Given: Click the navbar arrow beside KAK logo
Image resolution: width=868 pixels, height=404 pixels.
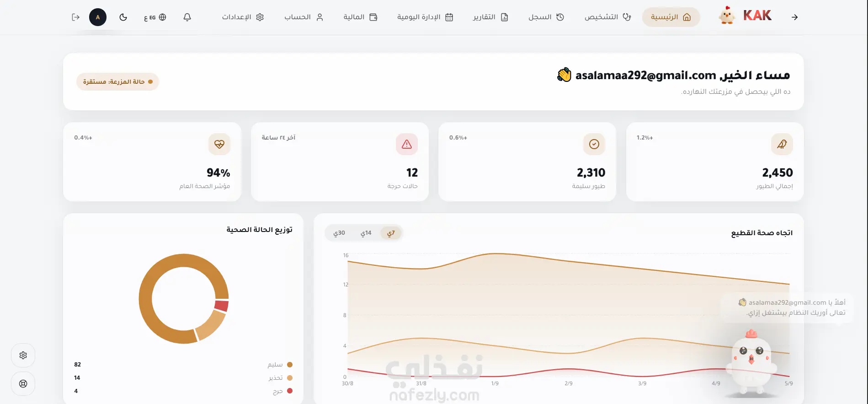Looking at the screenshot, I should click(794, 17).
